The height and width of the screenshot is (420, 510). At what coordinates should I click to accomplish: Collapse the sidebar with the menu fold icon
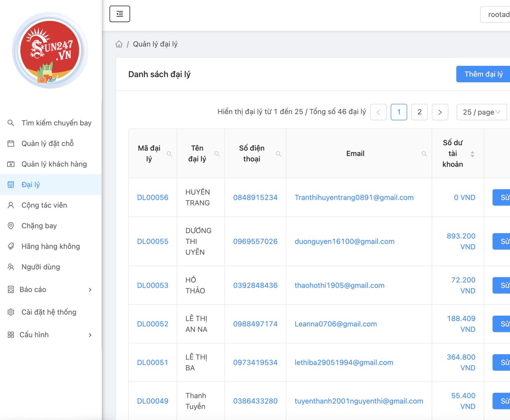pos(120,14)
